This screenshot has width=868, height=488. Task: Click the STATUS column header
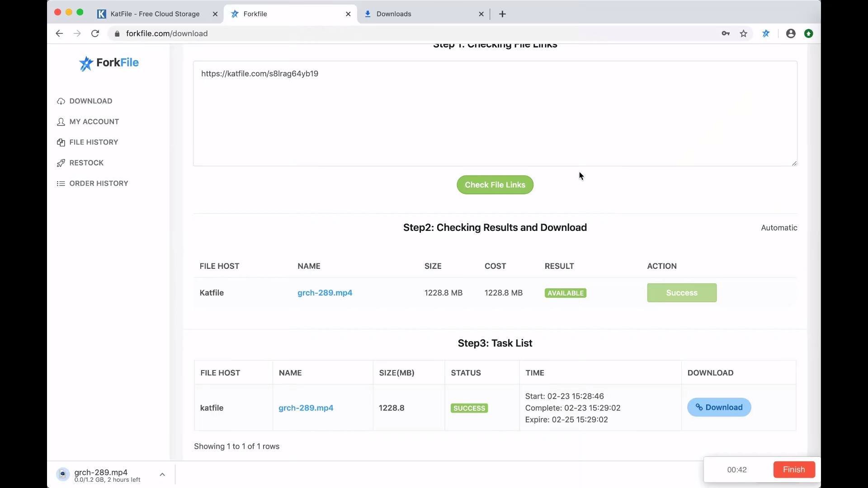pos(466,373)
